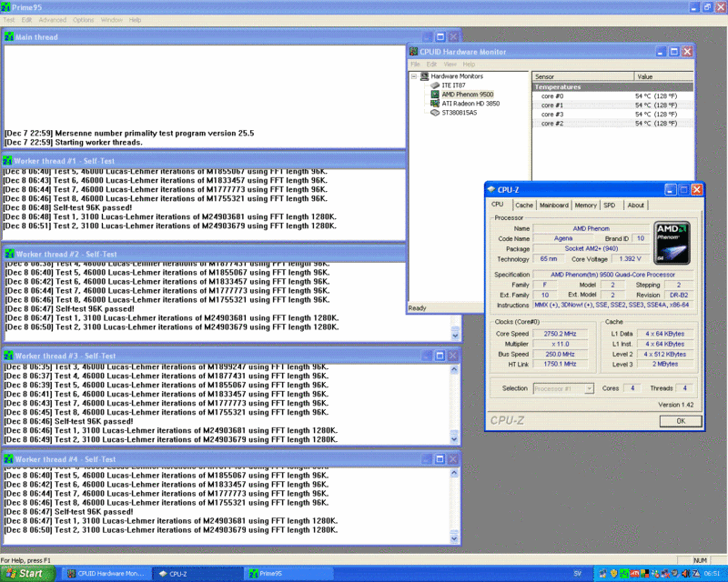This screenshot has width=728, height=582.
Task: Click the taskbar clock showing 06:51
Action: pos(712,574)
